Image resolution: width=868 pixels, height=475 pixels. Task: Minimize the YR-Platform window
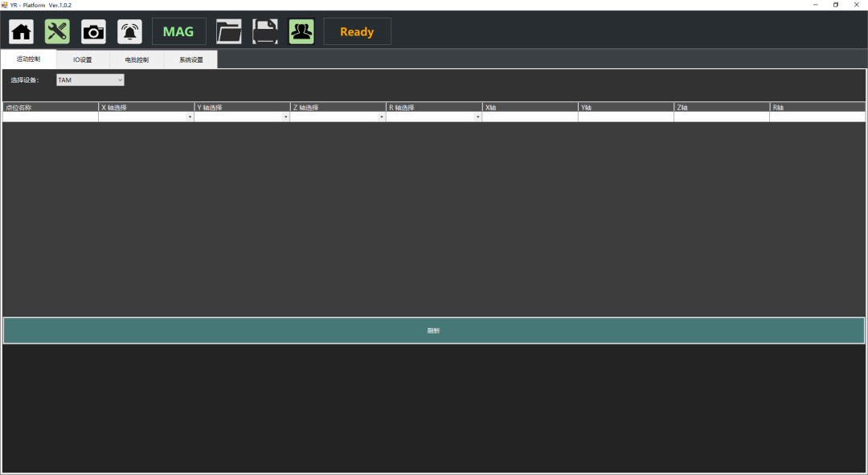pyautogui.click(x=816, y=5)
